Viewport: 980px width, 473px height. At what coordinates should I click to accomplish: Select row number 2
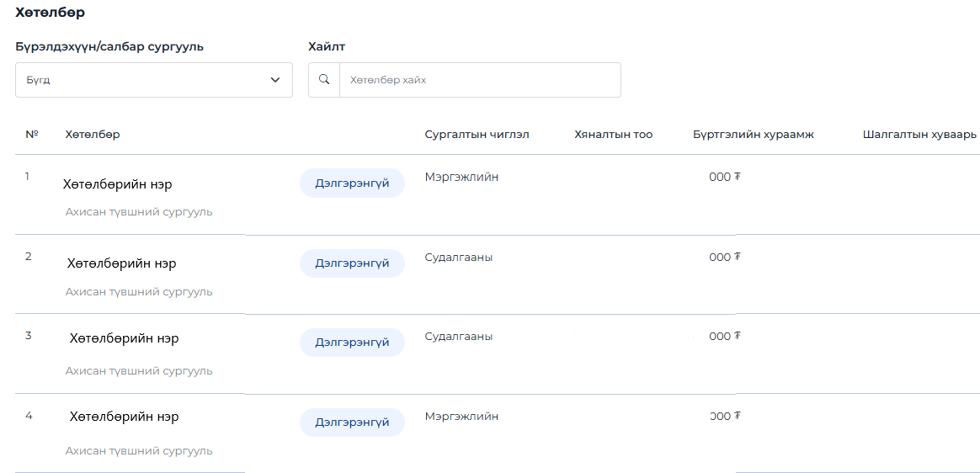pos(28,256)
